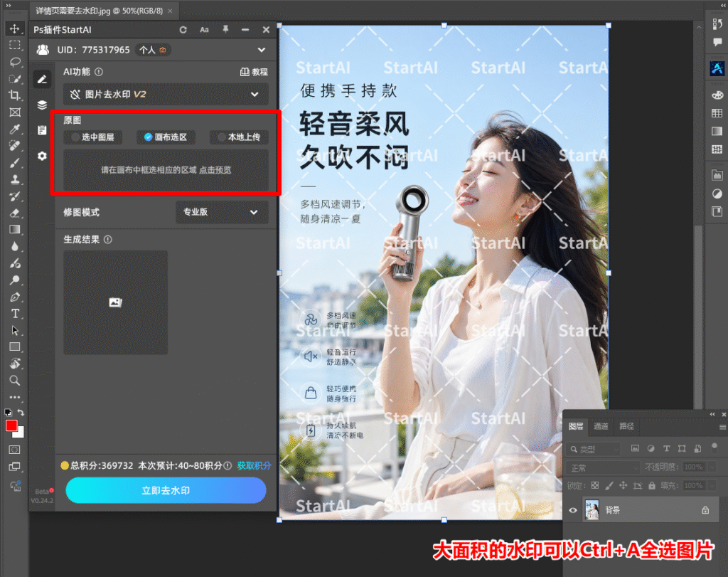Viewport: 728px width, 577px height.
Task: Open the 教程 tutorial link
Action: (254, 72)
